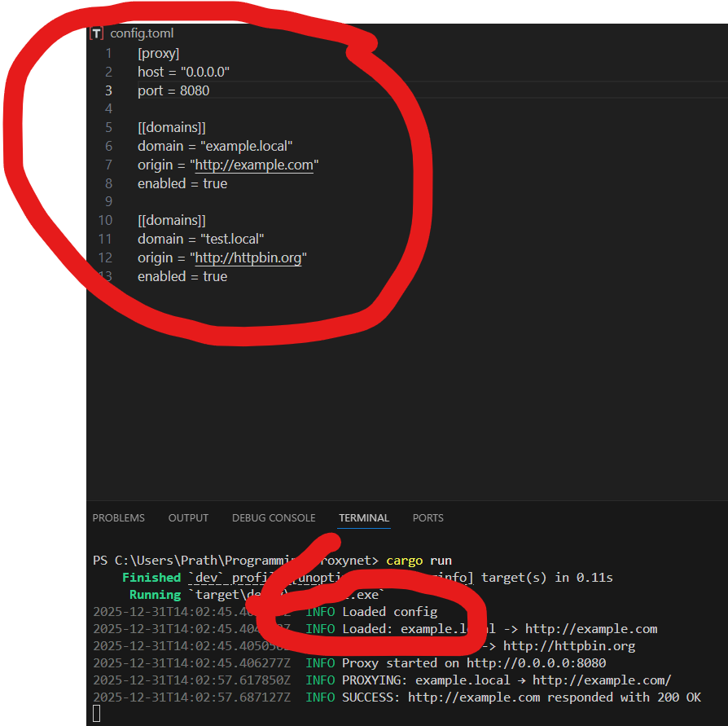Show the DEBUG CONSOLE panel tab
This screenshot has height=726, width=728.
274,517
